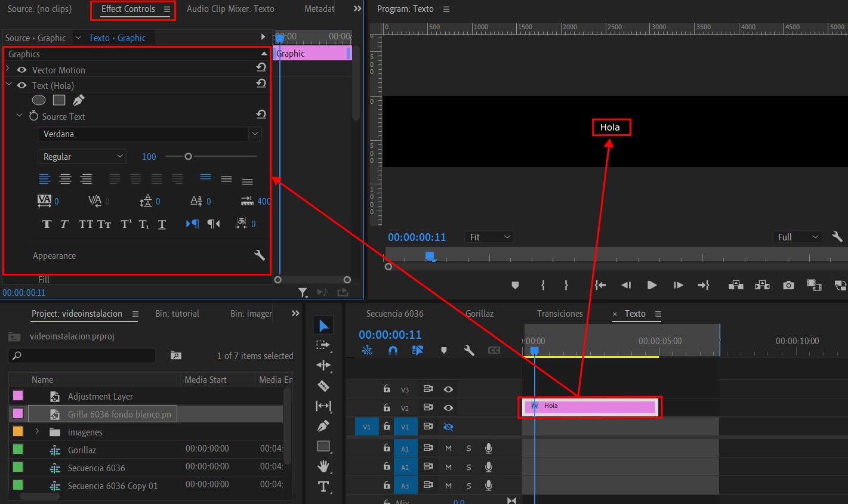Open Appearance wrench settings

tap(260, 255)
